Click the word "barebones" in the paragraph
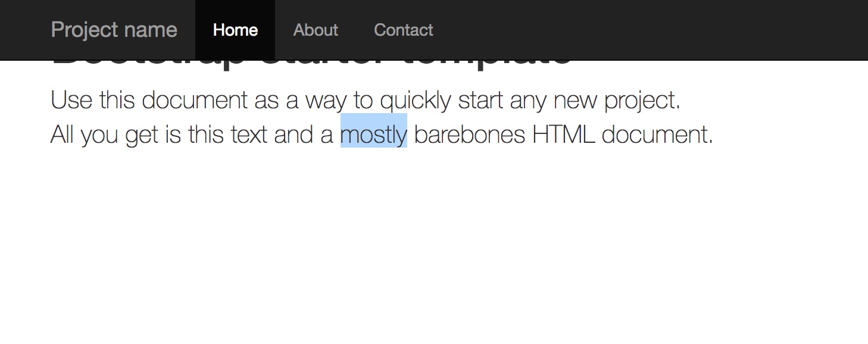This screenshot has width=868, height=344. (x=470, y=135)
